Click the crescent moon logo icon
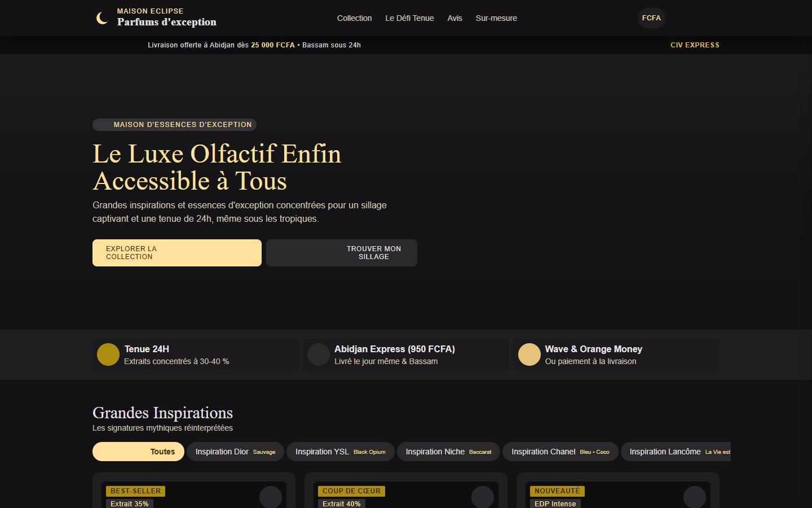The height and width of the screenshot is (508, 812). point(101,18)
